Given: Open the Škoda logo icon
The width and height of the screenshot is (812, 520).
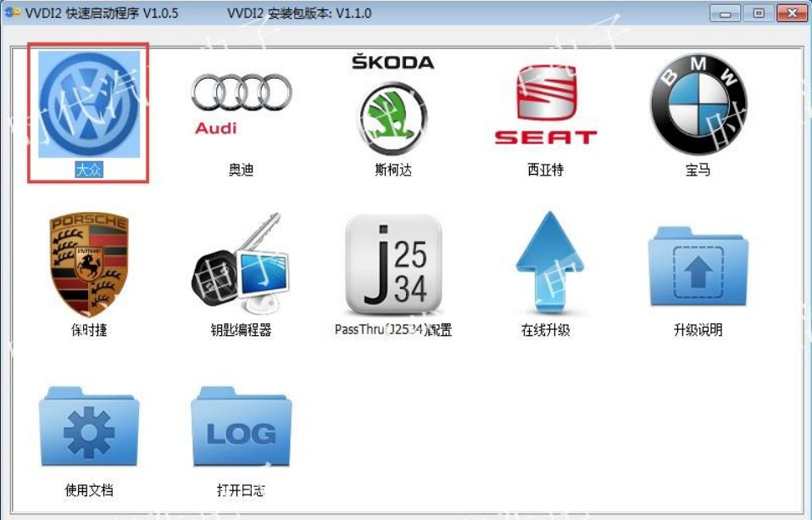Looking at the screenshot, I should tap(393, 104).
